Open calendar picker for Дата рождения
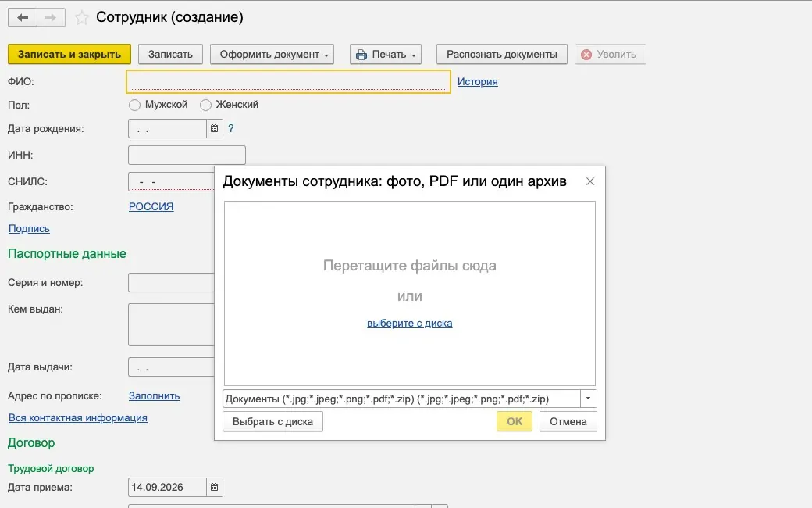812x508 pixels. 215,128
